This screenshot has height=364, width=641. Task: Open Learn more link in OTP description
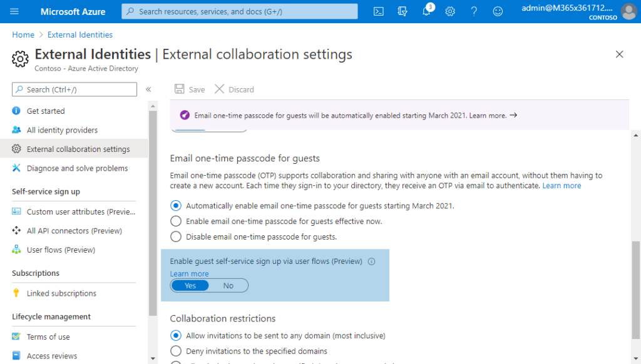562,186
